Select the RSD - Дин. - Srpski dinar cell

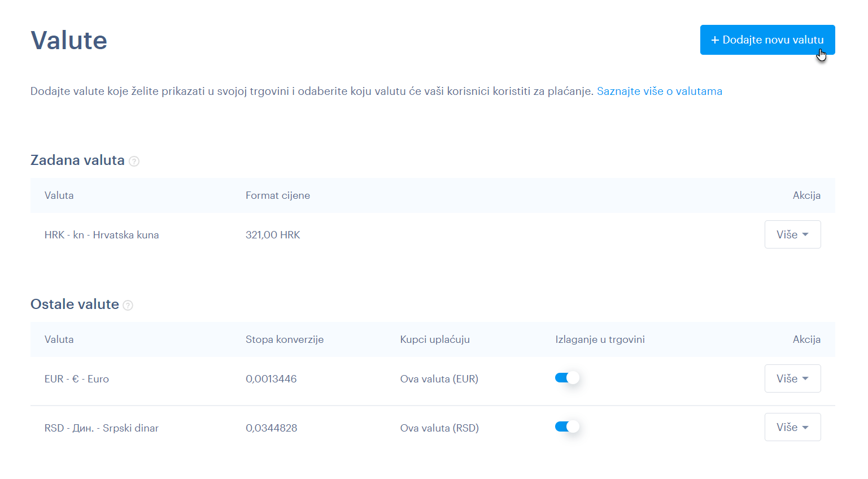point(102,428)
